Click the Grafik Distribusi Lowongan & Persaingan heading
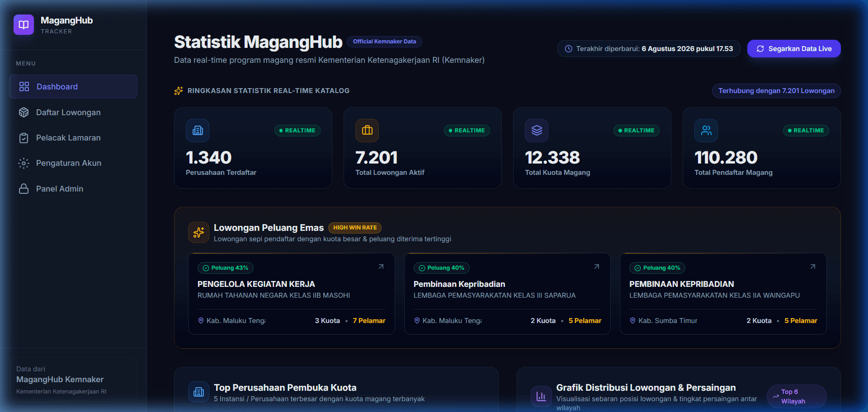This screenshot has height=412, width=868. pos(646,388)
